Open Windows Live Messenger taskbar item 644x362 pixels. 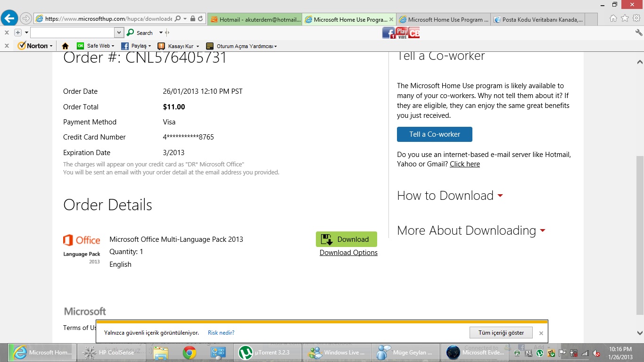(337, 352)
